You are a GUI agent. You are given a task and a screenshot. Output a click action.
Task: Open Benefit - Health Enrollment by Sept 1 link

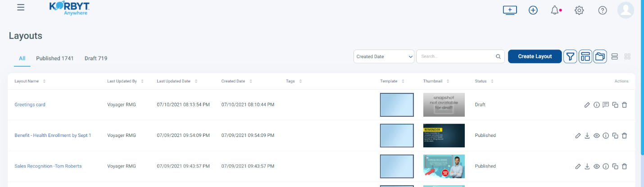click(x=53, y=135)
